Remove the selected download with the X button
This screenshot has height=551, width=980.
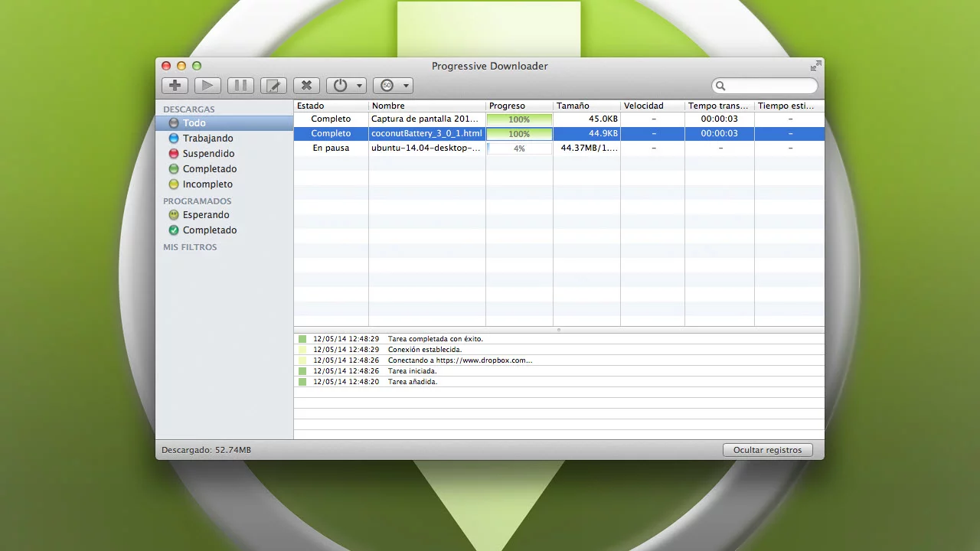coord(306,86)
